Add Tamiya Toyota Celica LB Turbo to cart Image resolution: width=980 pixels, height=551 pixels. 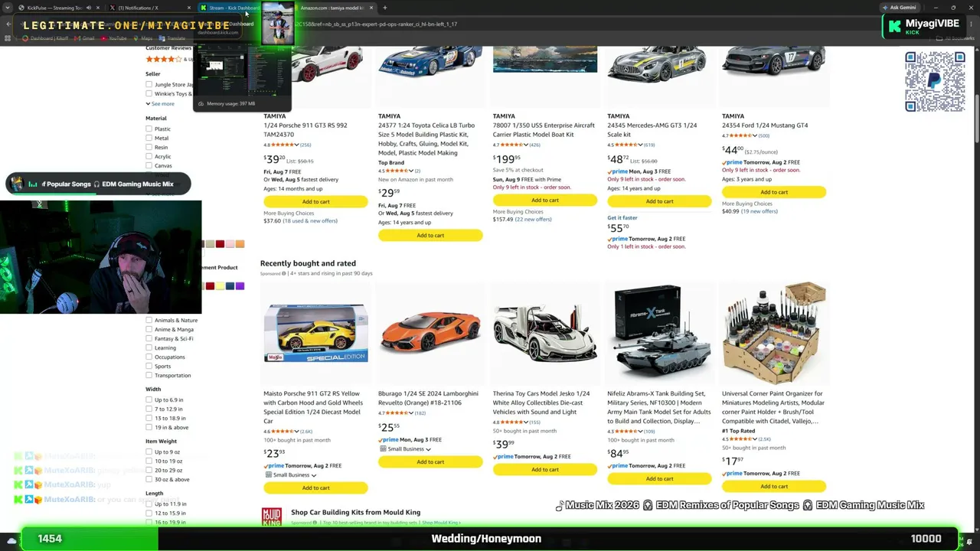[x=430, y=235]
